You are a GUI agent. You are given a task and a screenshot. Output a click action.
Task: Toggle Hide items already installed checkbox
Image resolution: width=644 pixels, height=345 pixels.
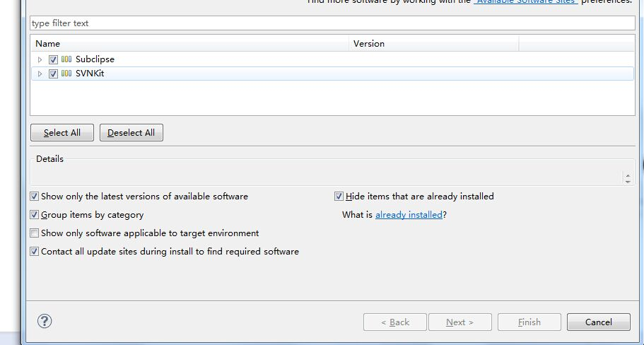339,197
